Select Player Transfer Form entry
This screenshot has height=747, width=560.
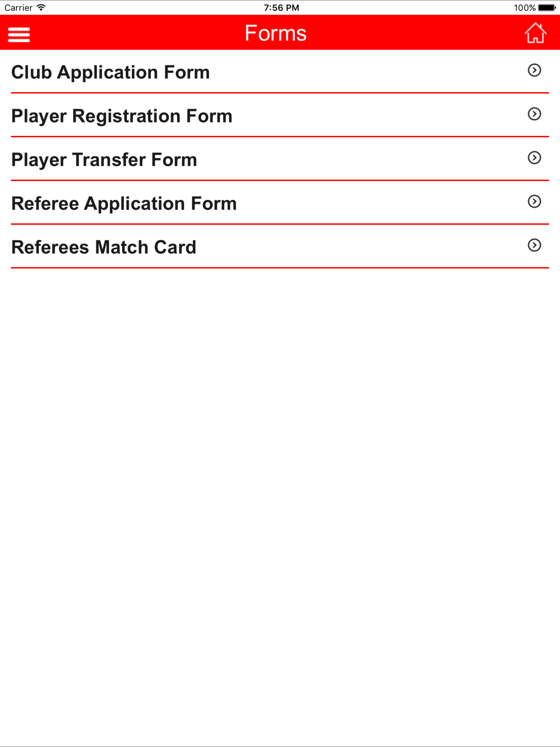[280, 159]
